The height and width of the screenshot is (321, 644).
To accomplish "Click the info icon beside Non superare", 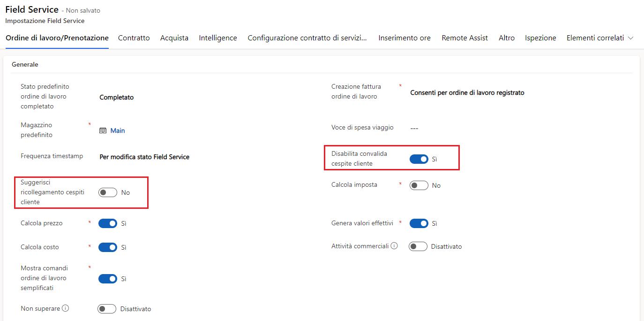I will coord(66,308).
